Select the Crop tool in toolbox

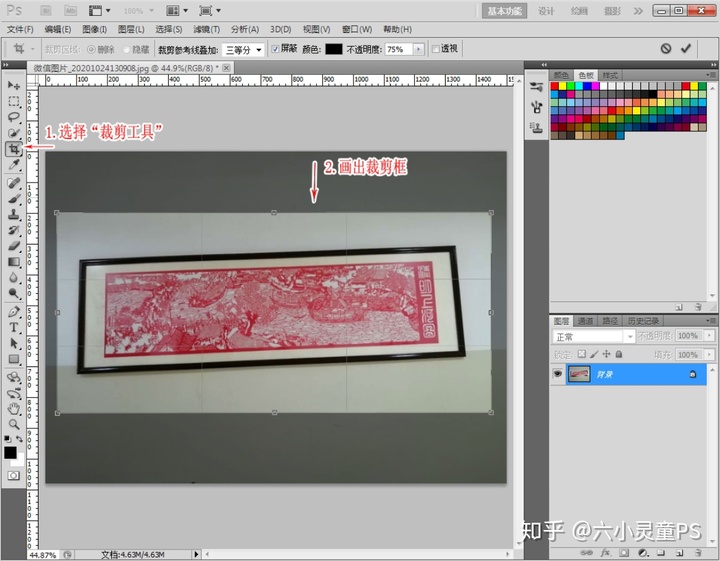[14, 149]
